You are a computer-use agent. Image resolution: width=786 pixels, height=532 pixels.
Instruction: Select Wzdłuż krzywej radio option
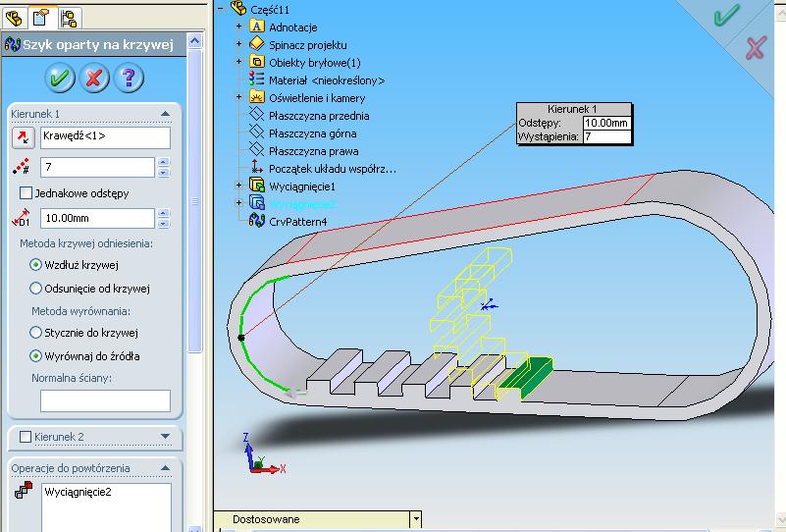[35, 265]
